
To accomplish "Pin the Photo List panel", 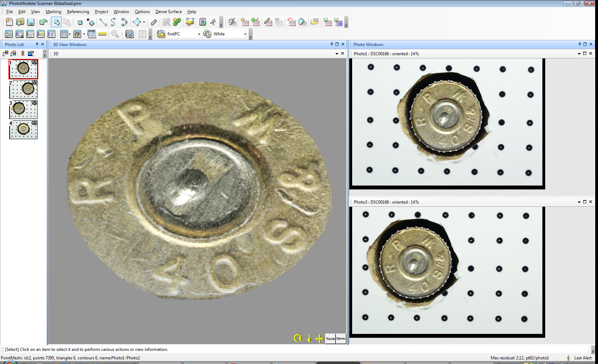I will pyautogui.click(x=37, y=44).
